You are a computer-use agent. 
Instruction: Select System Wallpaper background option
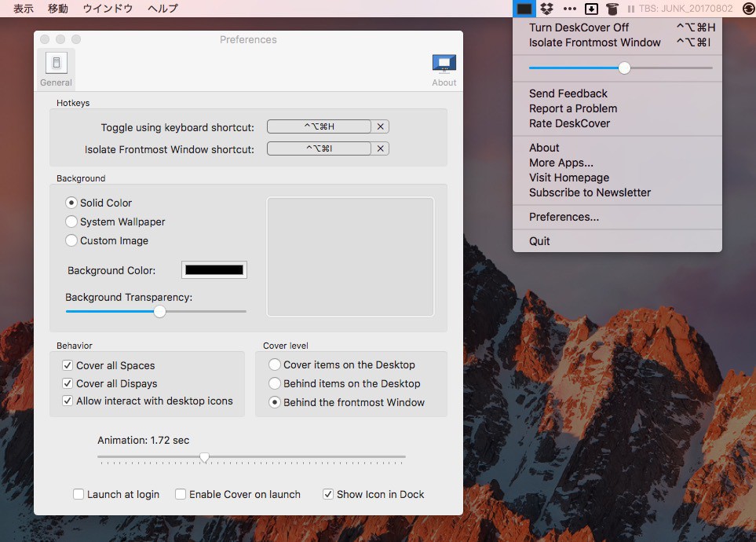[x=71, y=222]
